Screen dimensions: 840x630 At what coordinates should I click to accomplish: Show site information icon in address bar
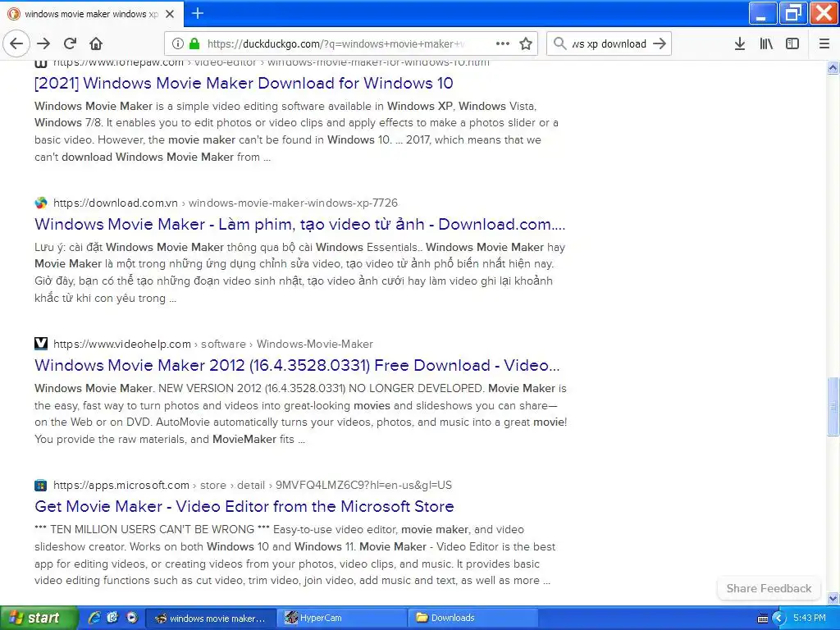(177, 43)
